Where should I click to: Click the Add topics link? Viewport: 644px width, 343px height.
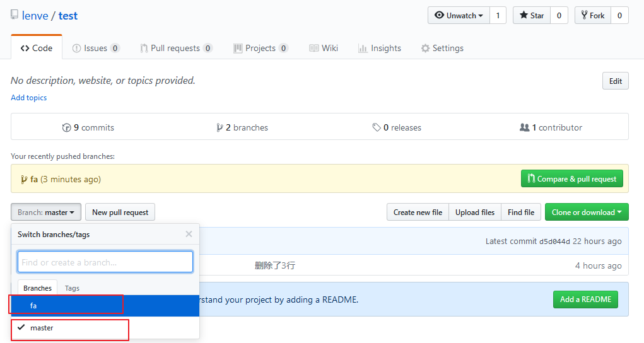click(x=29, y=98)
